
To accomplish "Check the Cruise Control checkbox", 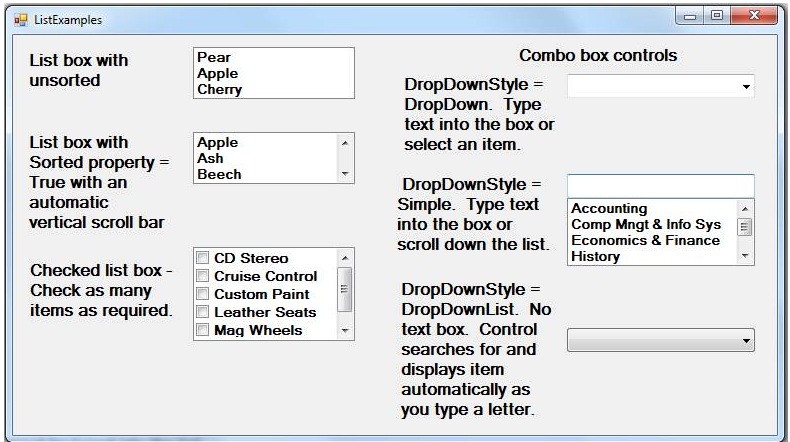I will point(203,276).
